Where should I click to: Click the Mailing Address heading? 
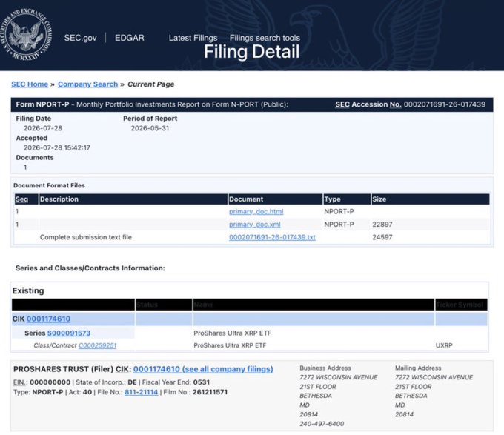click(x=418, y=368)
